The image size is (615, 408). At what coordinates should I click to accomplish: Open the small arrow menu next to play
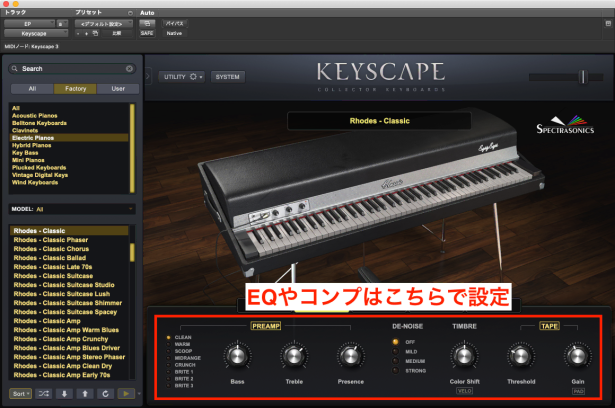(139, 393)
